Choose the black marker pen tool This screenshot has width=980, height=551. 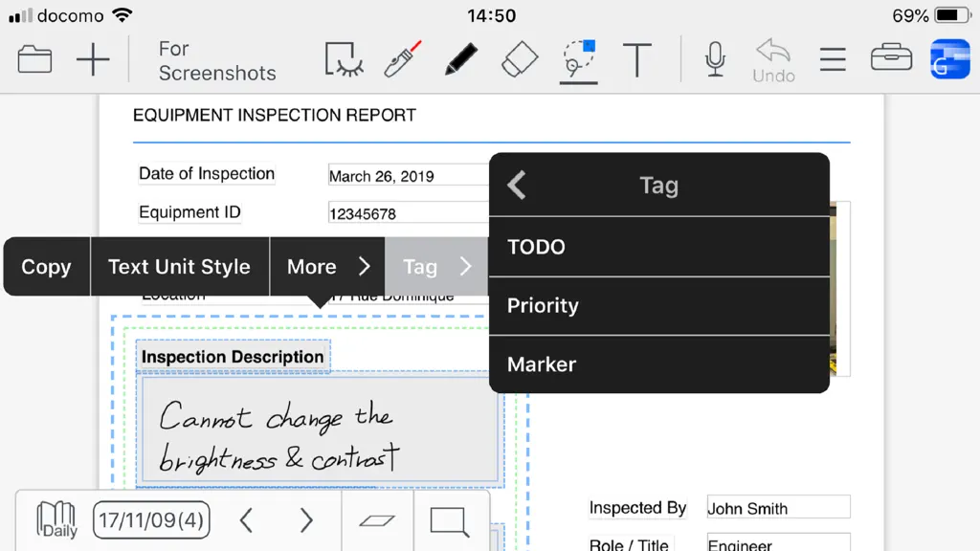point(461,60)
